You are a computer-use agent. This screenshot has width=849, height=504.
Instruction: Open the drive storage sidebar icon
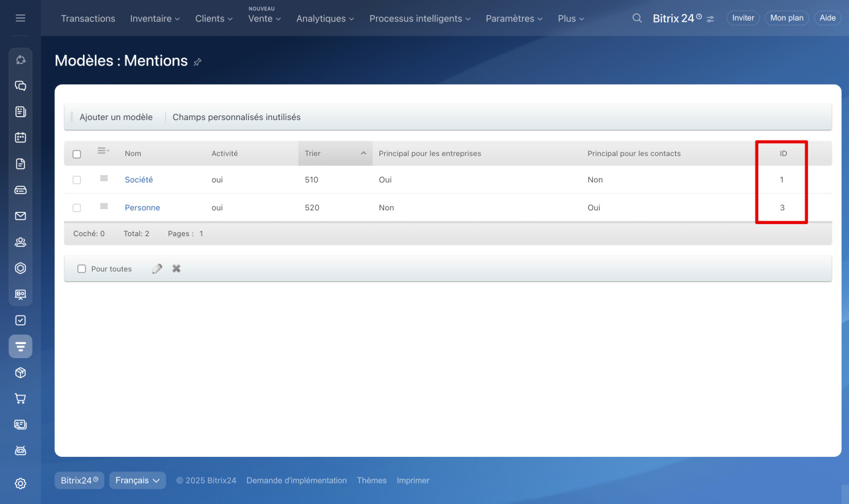tap(21, 190)
